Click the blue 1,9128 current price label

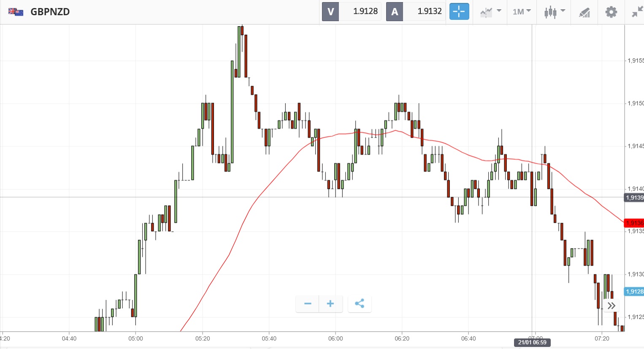pyautogui.click(x=634, y=292)
